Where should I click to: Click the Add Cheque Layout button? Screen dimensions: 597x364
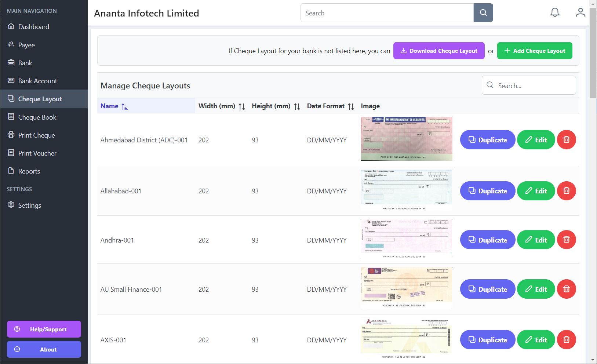coord(535,51)
